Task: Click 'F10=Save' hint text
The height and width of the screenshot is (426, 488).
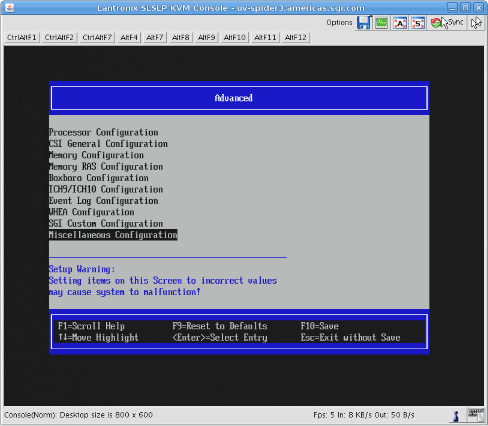Action: coord(320,326)
